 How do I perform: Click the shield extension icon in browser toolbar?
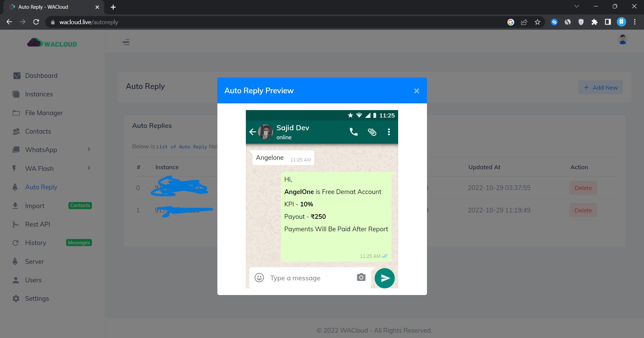(581, 22)
